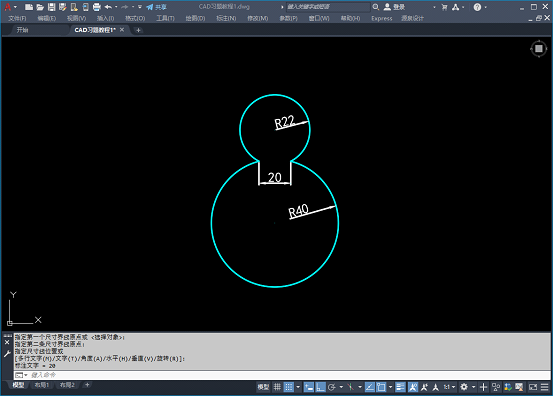Click the search magnifier icon in title bar
553x396 pixels.
pyautogui.click(x=376, y=7)
